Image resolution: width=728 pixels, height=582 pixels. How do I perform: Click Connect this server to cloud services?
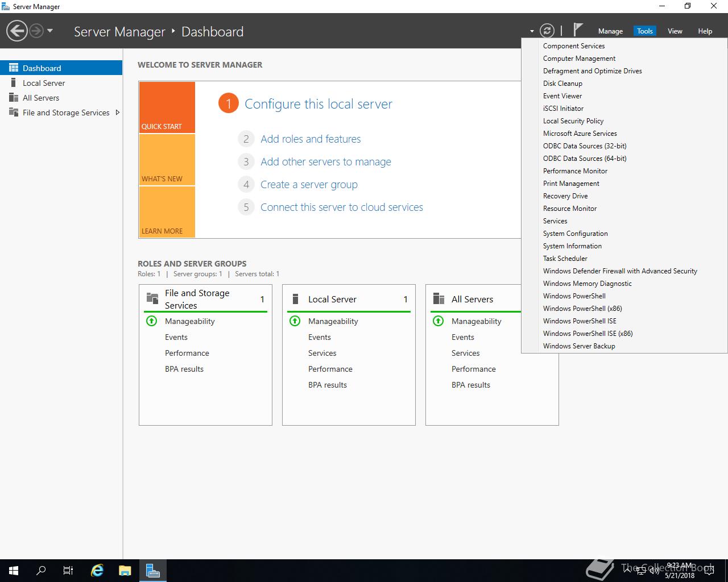tap(342, 207)
